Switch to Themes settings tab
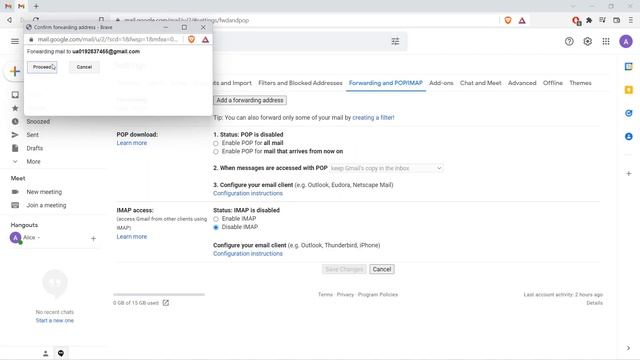This screenshot has height=360, width=640. tap(580, 83)
